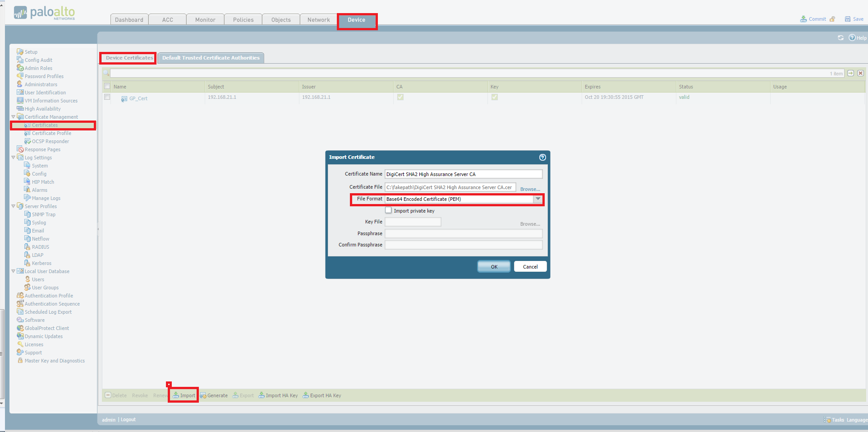This screenshot has height=432, width=868.
Task: Click inside the Certificate Name input field
Action: click(x=463, y=174)
